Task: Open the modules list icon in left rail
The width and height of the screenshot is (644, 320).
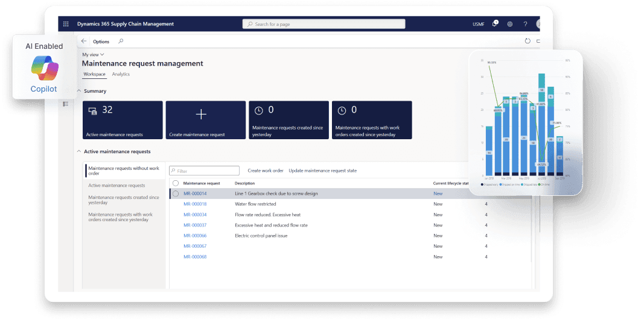Action: point(66,104)
